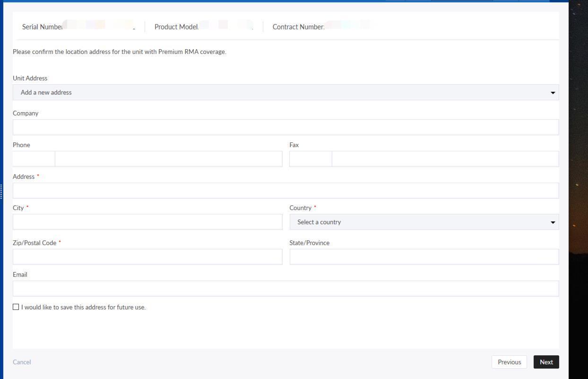Click the Email input field
This screenshot has width=588, height=379.
pos(285,289)
